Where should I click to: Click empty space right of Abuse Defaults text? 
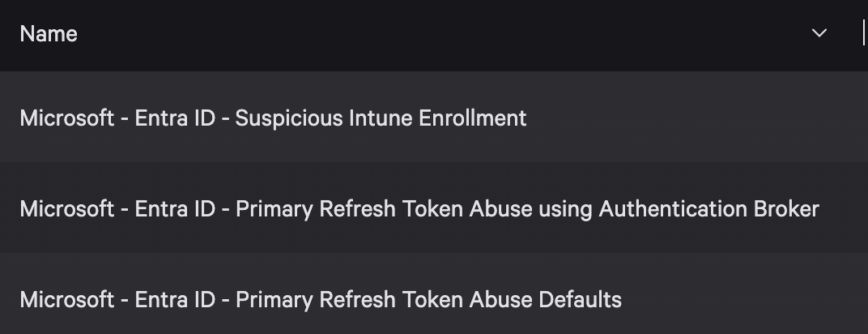point(742,300)
